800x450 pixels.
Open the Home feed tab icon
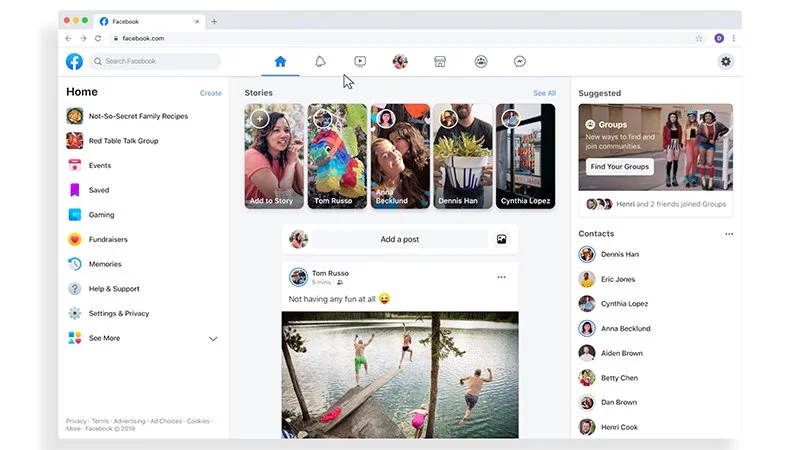coord(280,62)
